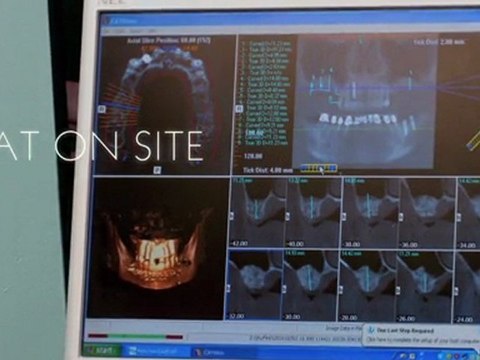Open the Windows Start menu

pyautogui.click(x=102, y=351)
